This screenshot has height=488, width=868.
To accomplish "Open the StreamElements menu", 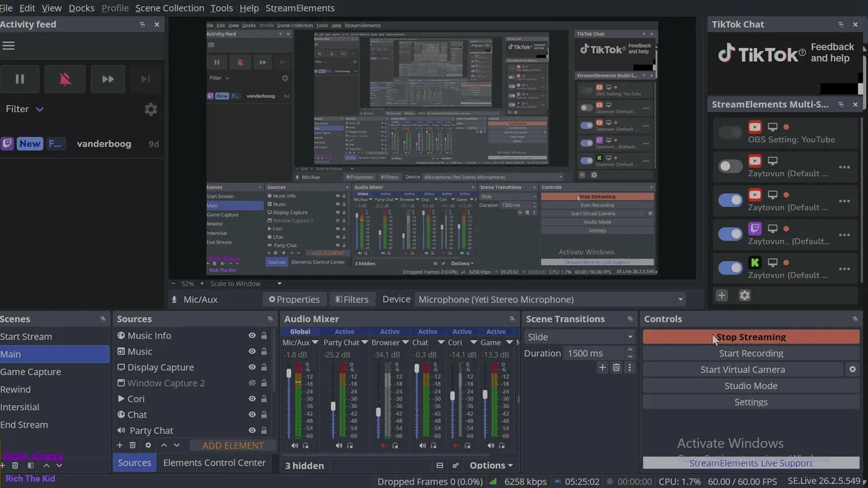I will (x=300, y=8).
